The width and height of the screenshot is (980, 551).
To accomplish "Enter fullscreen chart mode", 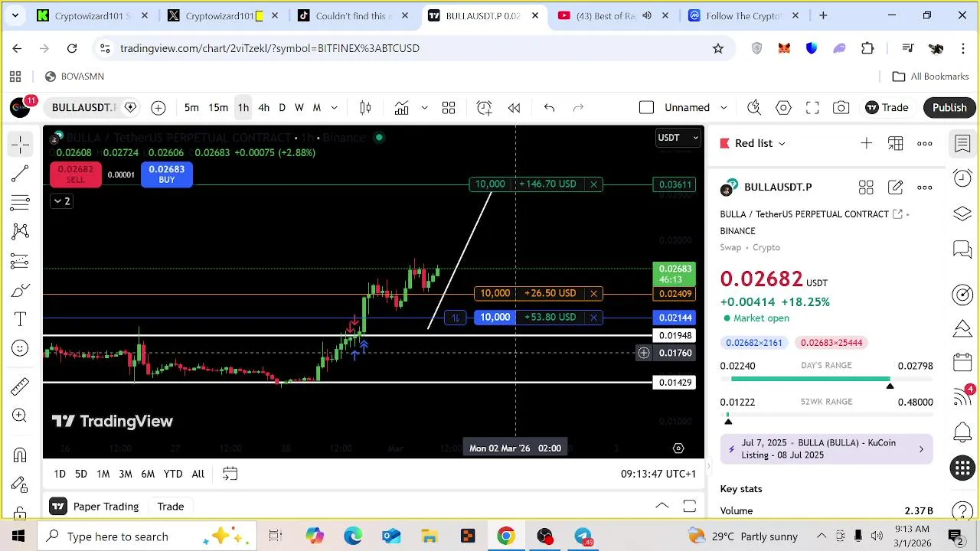I will coord(812,108).
